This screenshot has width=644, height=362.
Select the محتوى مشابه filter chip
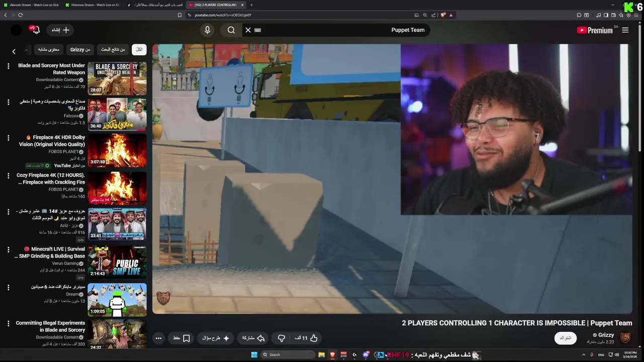[x=48, y=49]
